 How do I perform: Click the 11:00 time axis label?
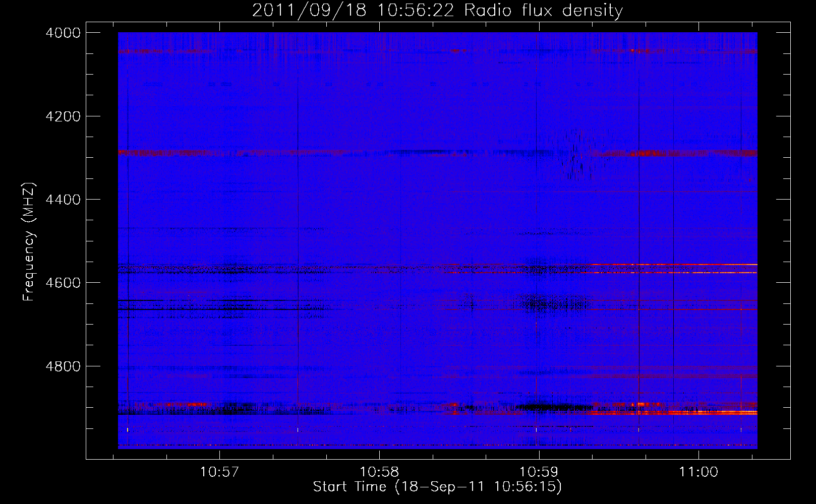698,472
